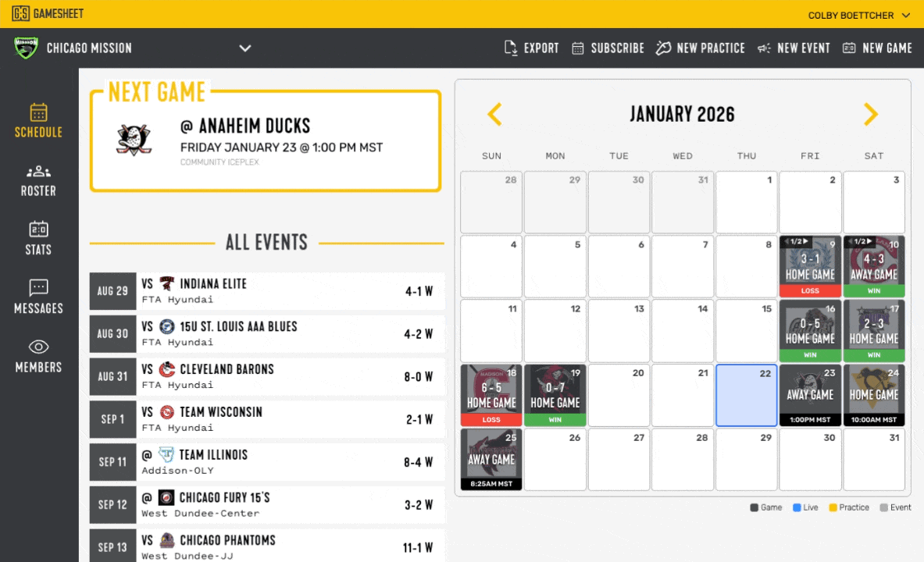This screenshot has height=562, width=924.
Task: Go to previous month with left arrow
Action: click(x=495, y=114)
